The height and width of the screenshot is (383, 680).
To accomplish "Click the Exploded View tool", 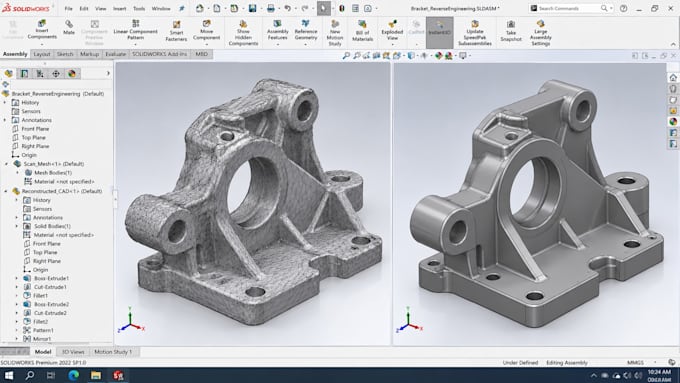I will [392, 30].
